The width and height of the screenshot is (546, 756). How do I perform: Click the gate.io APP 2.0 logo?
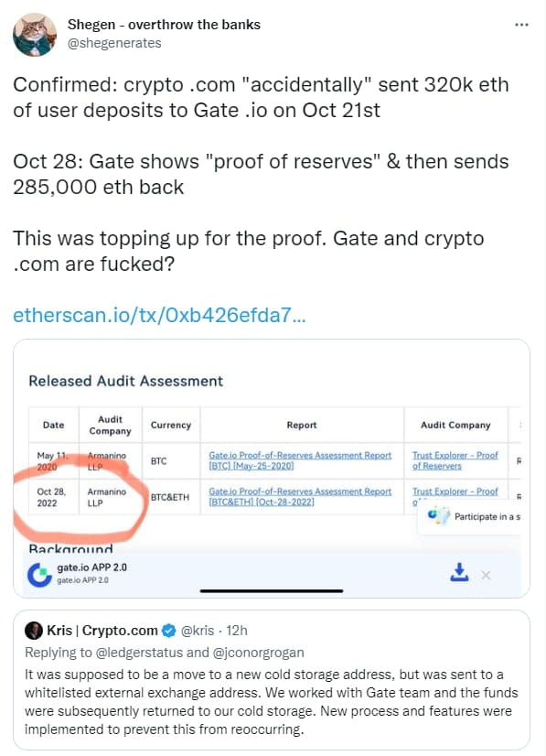click(38, 574)
